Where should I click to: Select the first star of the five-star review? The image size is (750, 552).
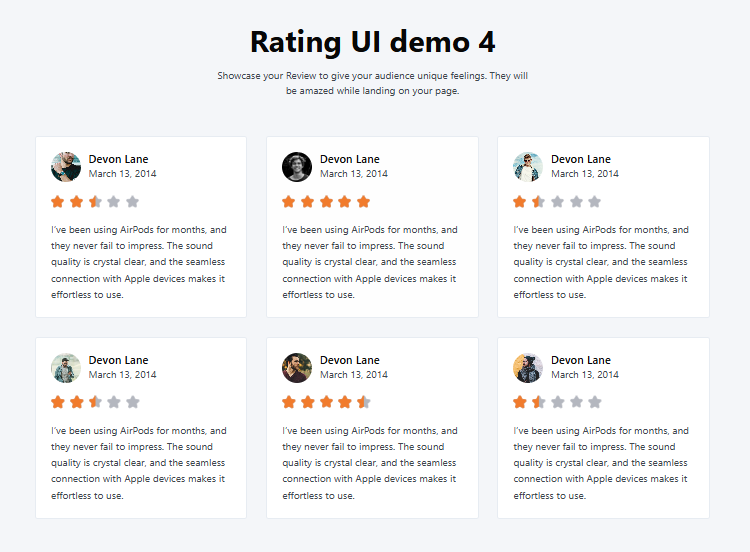[289, 201]
